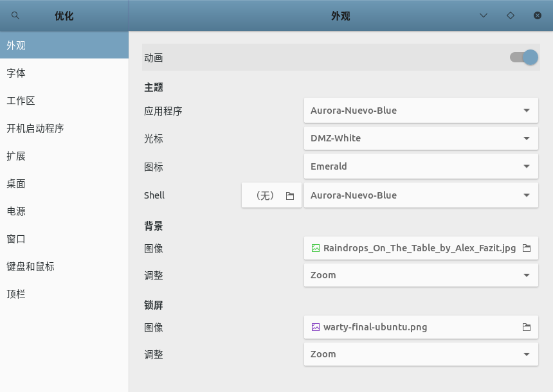Expand the 应用程序 Aurora-Nuevo-Blue theme dropdown

coord(421,111)
